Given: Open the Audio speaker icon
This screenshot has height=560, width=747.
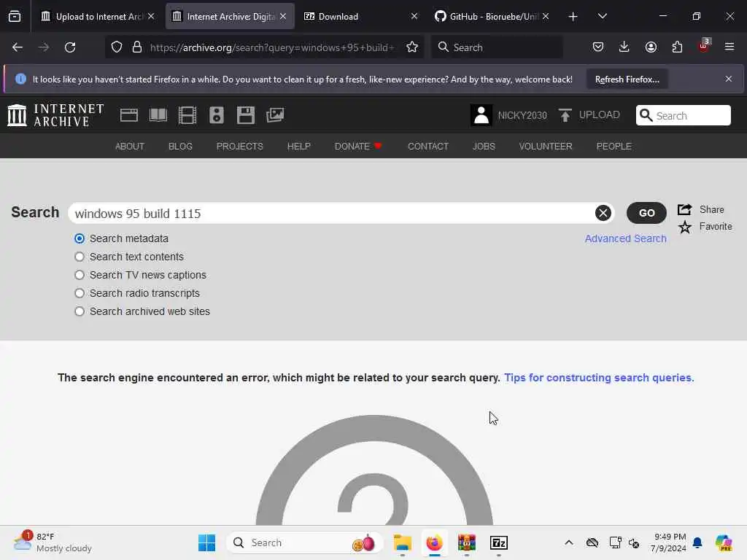Looking at the screenshot, I should (x=216, y=115).
